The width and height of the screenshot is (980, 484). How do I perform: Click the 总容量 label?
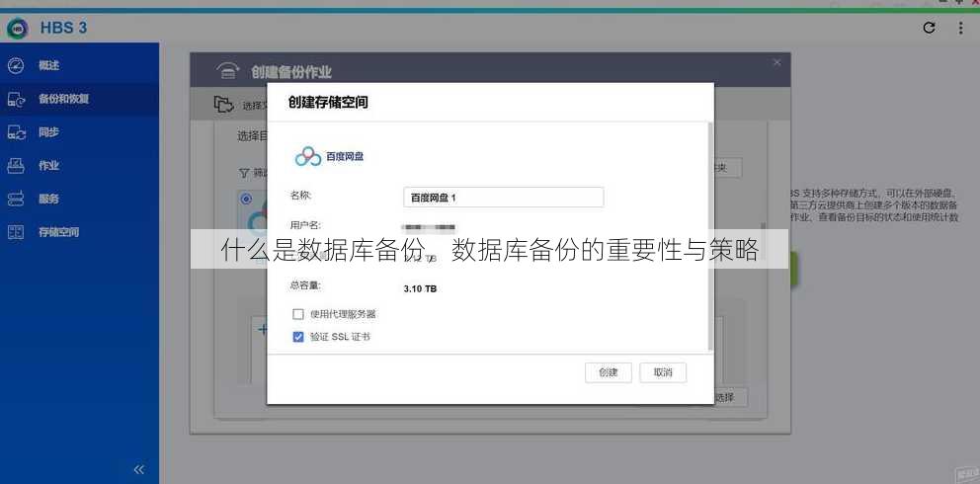coord(305,285)
